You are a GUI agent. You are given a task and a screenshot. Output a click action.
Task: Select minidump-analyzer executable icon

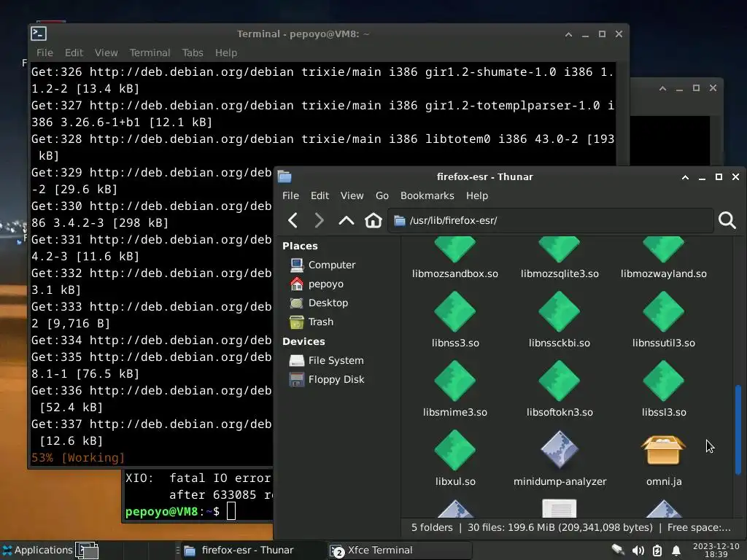coord(560,450)
